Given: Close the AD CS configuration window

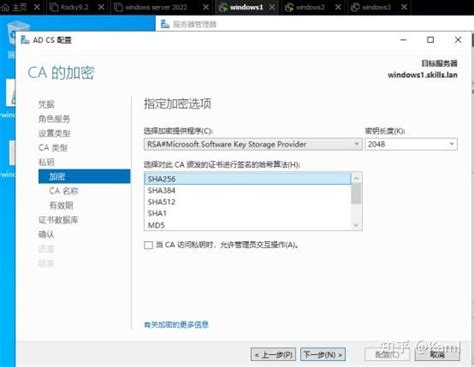Looking at the screenshot, I should coord(458,40).
